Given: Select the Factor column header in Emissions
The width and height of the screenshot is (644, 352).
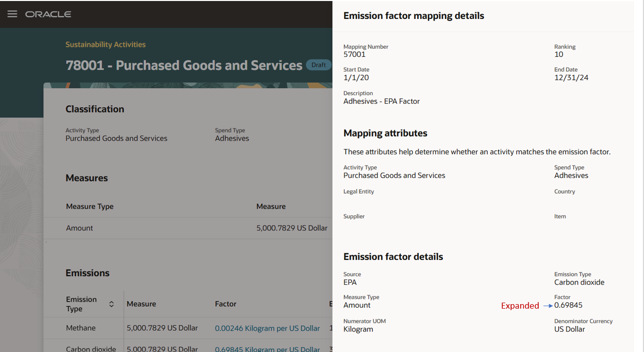Looking at the screenshot, I should (226, 304).
